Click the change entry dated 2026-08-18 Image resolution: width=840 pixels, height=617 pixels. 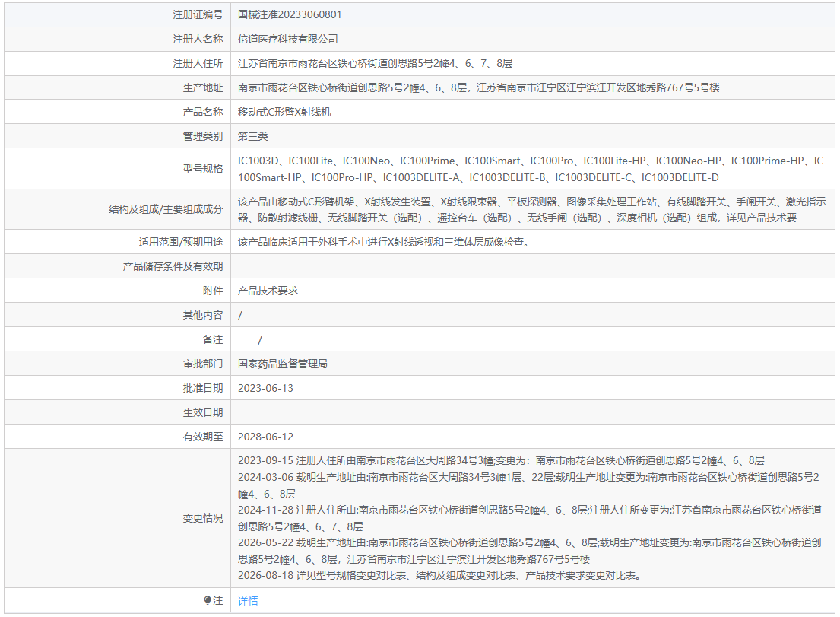439,576
